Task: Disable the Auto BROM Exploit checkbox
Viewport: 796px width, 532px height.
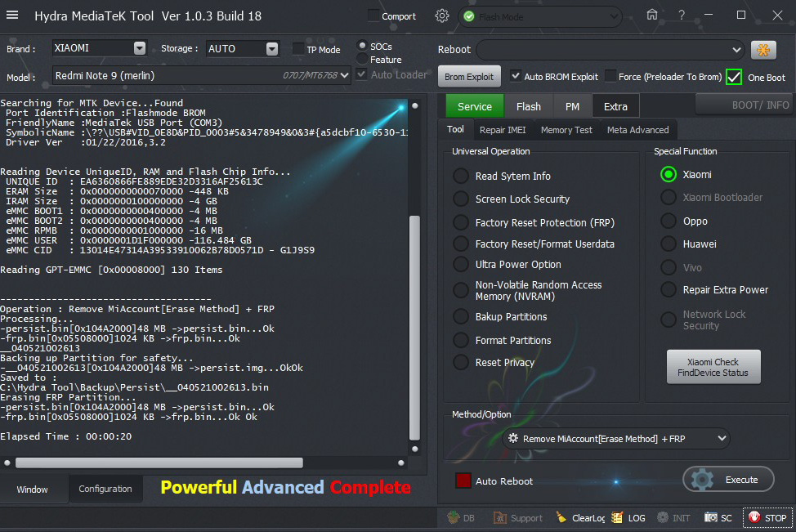Action: [516, 76]
